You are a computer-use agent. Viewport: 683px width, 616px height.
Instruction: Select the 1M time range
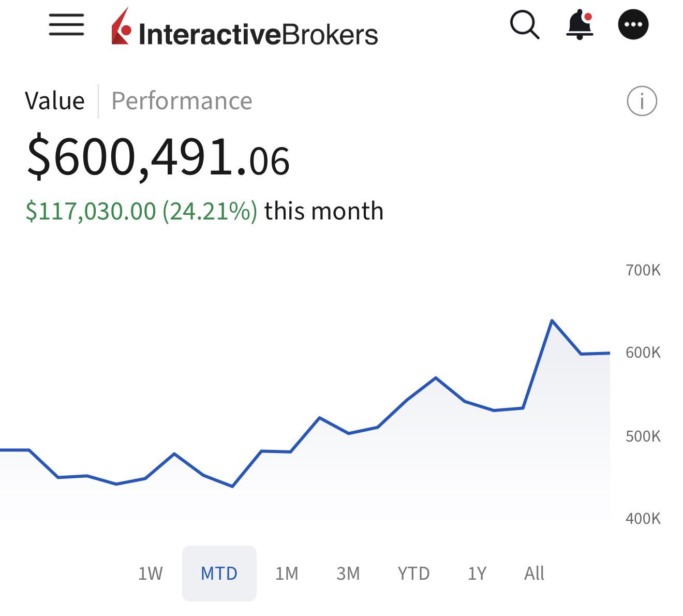click(x=287, y=573)
